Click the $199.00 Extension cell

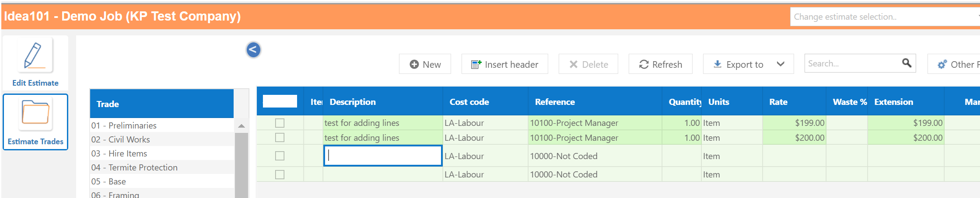pyautogui.click(x=906, y=123)
